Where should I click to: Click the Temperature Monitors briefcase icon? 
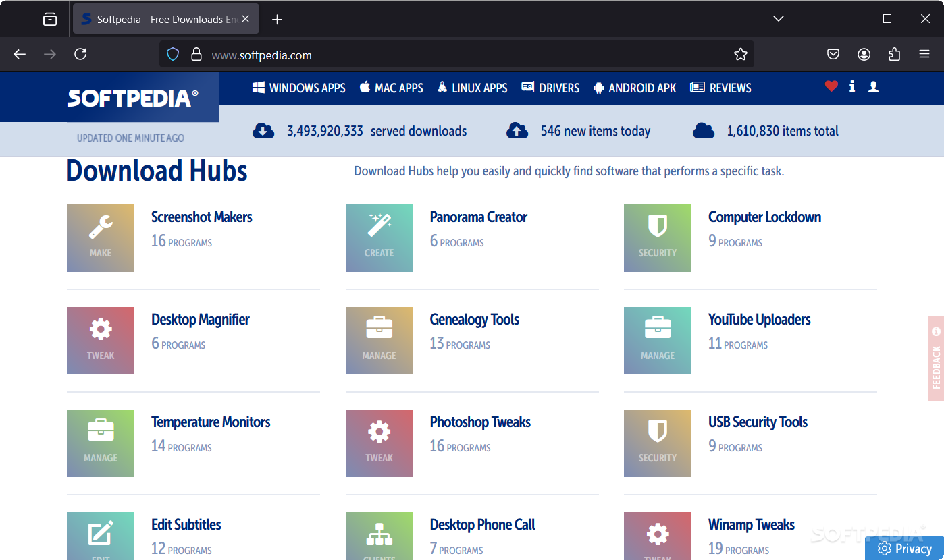pyautogui.click(x=101, y=443)
